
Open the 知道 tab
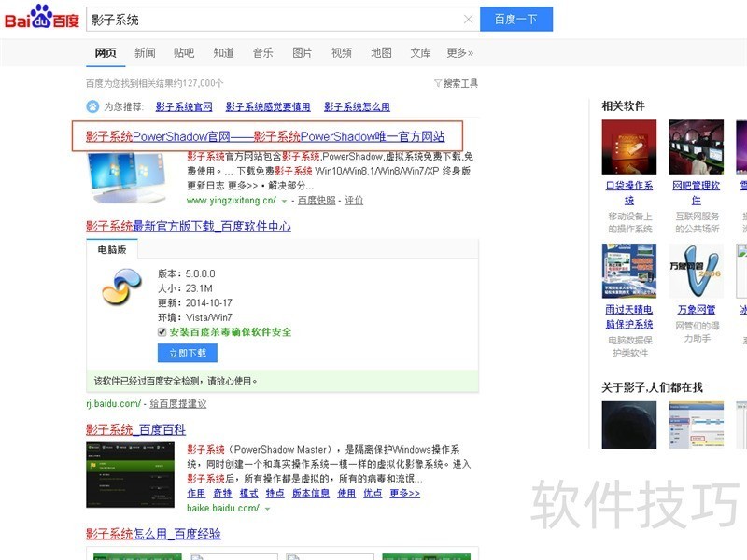[x=223, y=53]
